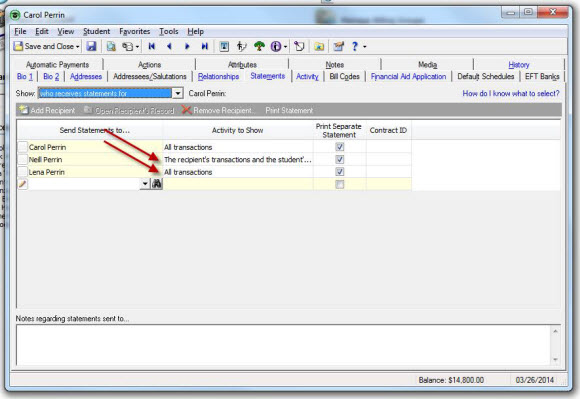Switch to the History tab
Image resolution: width=580 pixels, height=399 pixels.
click(x=519, y=64)
